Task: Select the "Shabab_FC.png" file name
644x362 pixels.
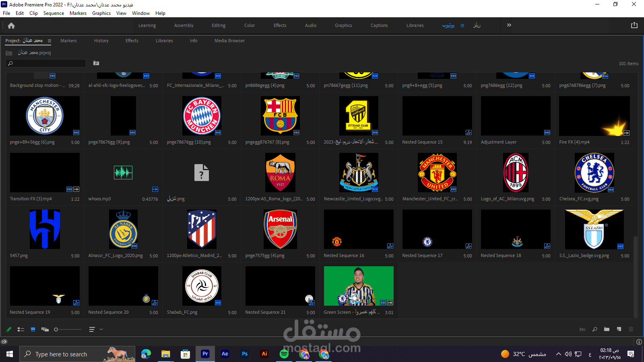Action: (182, 312)
